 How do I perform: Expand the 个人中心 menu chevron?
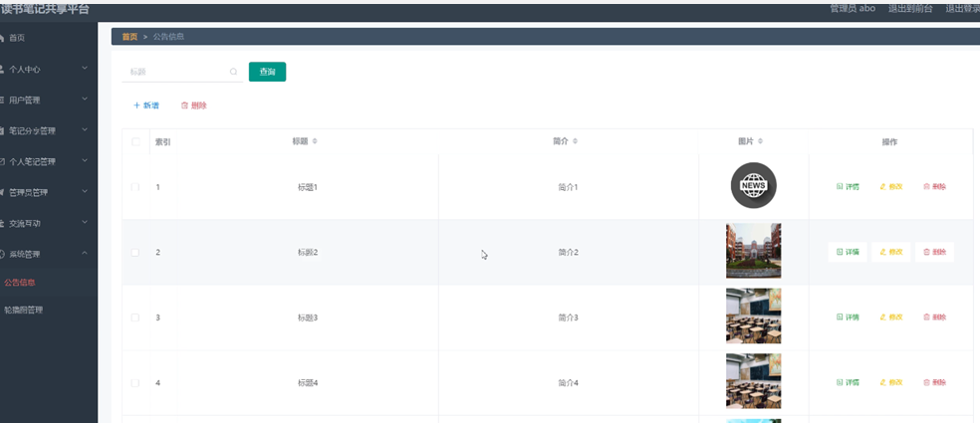tap(85, 68)
